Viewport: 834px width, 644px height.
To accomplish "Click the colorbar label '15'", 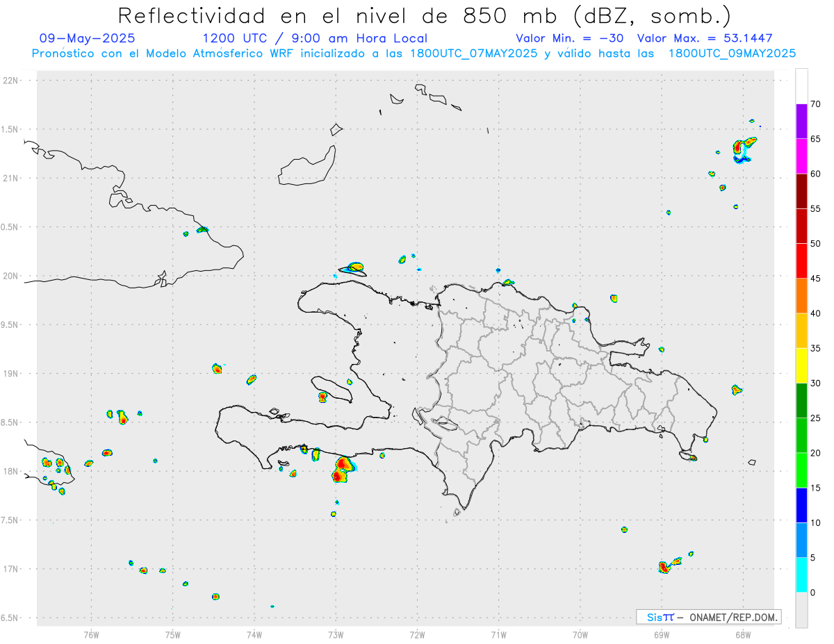I will 815,488.
